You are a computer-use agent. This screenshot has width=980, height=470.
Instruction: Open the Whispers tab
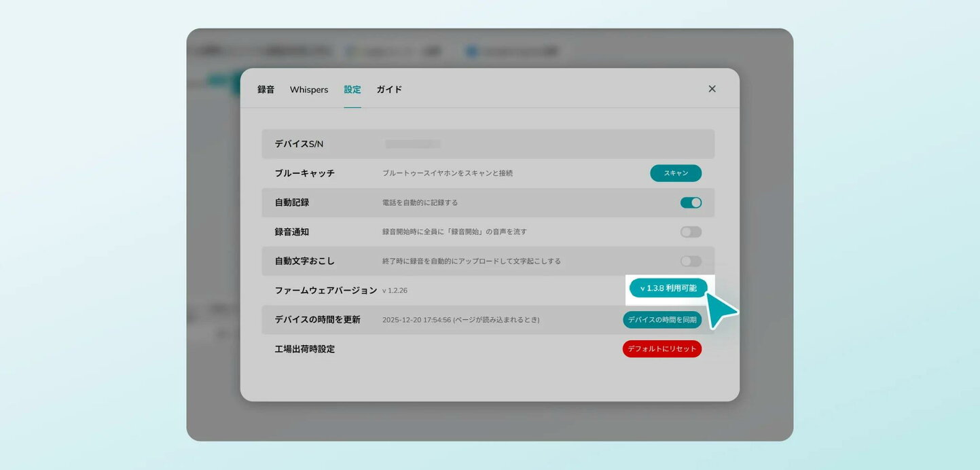[x=308, y=89]
